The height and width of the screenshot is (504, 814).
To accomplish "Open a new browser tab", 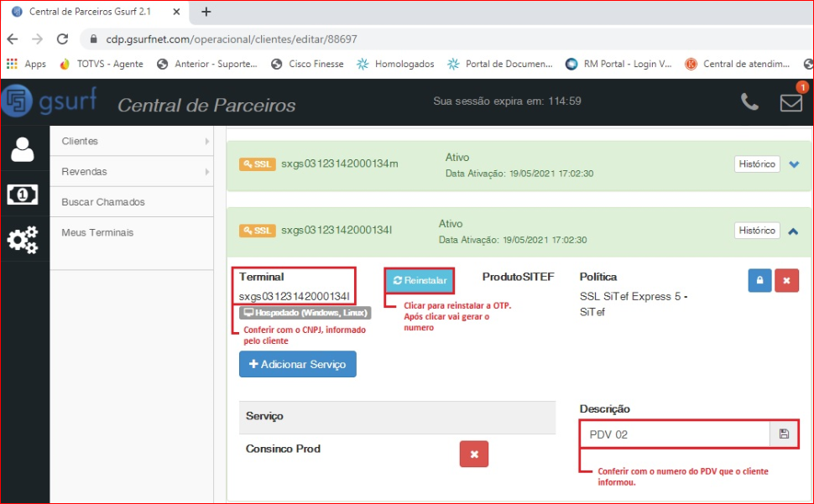I will 206,12.
